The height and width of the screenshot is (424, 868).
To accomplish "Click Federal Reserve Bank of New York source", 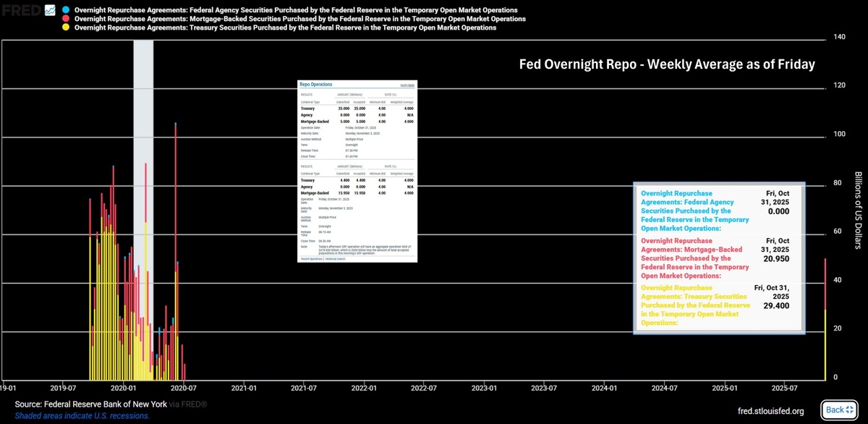I will [106, 404].
